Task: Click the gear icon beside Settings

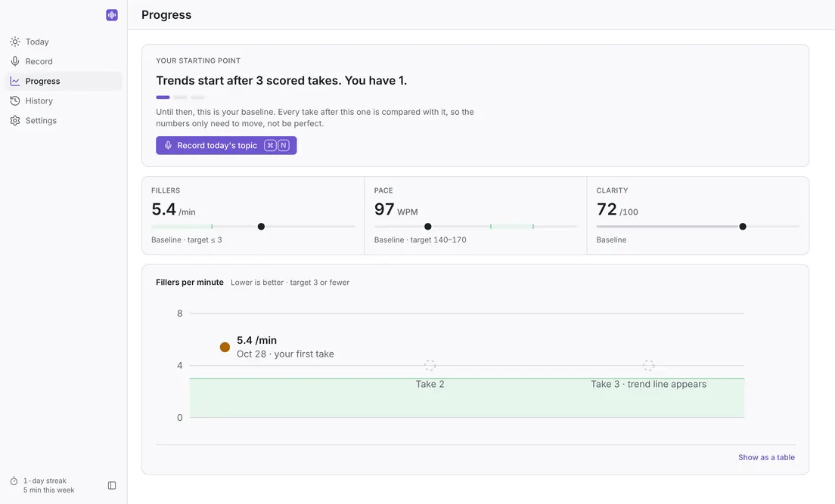Action: pos(15,120)
